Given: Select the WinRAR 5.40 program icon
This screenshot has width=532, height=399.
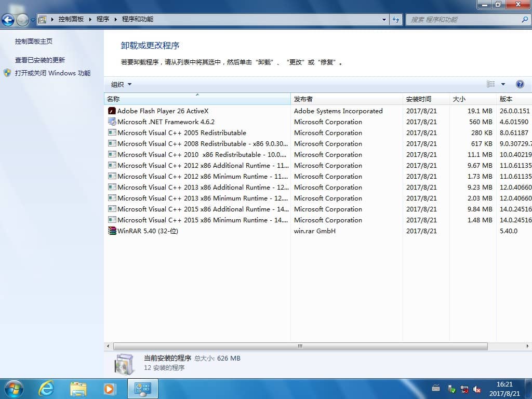Looking at the screenshot, I should [x=112, y=231].
